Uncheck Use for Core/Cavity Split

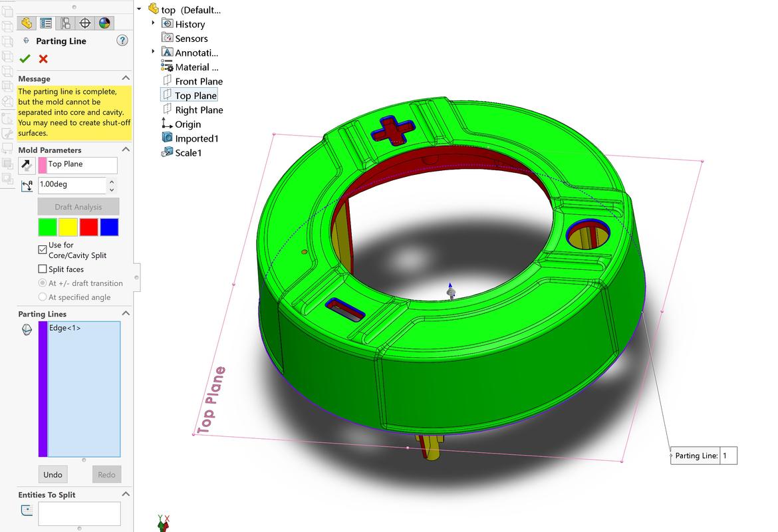tap(43, 249)
